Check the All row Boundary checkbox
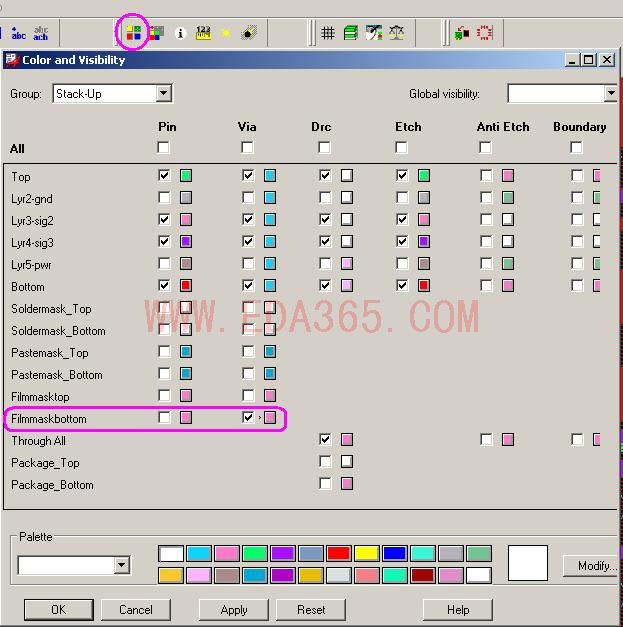 (x=576, y=148)
